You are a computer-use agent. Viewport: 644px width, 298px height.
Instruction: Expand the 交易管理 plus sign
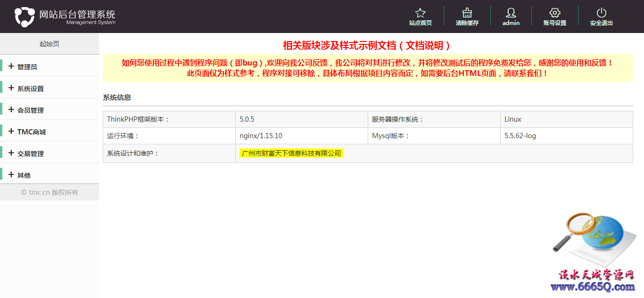pos(11,153)
